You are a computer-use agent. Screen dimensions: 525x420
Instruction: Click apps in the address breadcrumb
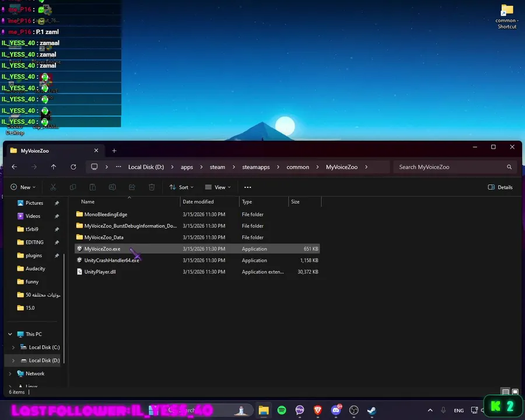pos(187,167)
